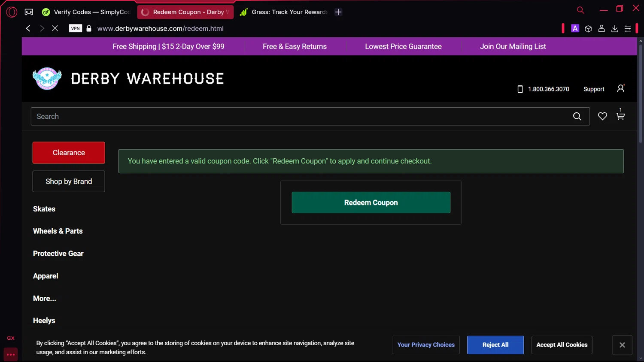Switch to Grass Track Your Rewards tab
Viewport: 644px width, 362px height.
click(x=284, y=12)
